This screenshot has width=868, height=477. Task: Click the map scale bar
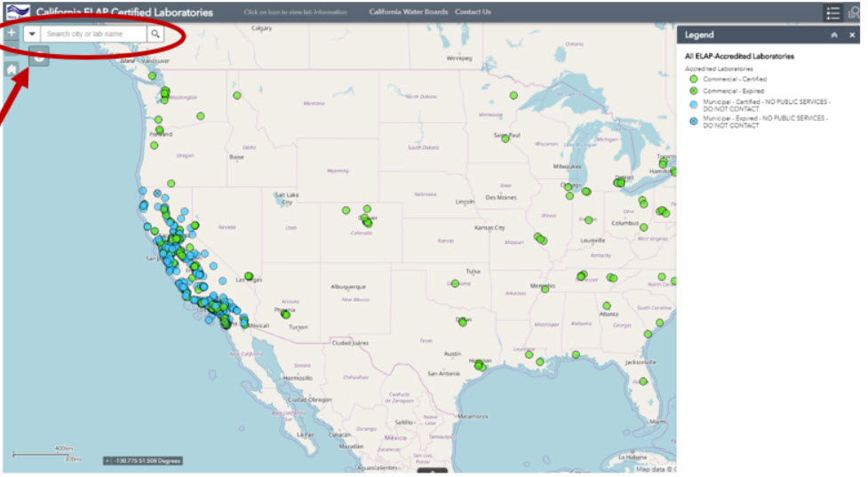coord(47,454)
